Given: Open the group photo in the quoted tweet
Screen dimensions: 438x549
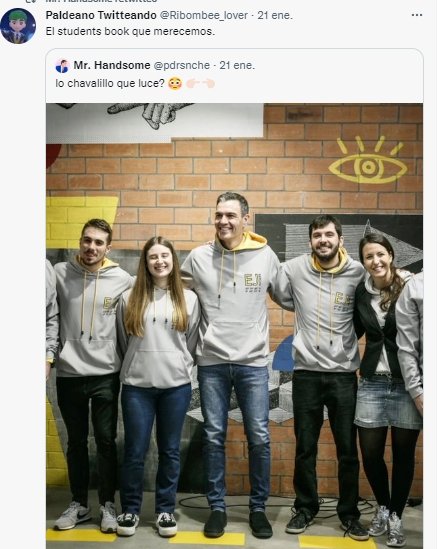Looking at the screenshot, I should pyautogui.click(x=234, y=326).
